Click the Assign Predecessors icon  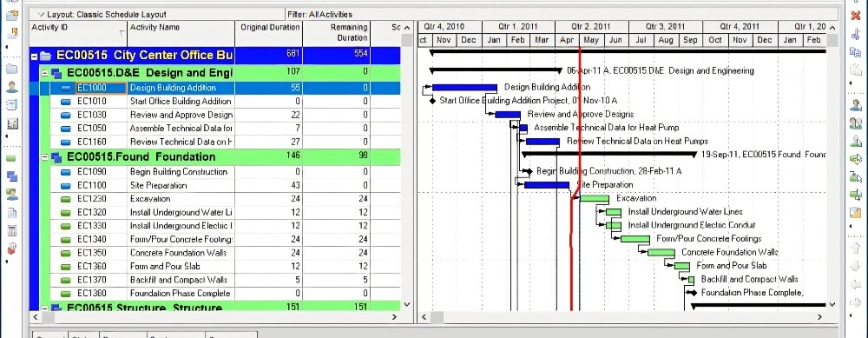pos(855,176)
